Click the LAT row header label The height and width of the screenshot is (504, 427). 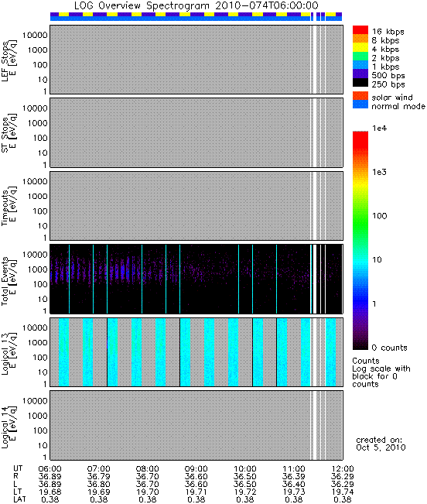tap(19, 499)
